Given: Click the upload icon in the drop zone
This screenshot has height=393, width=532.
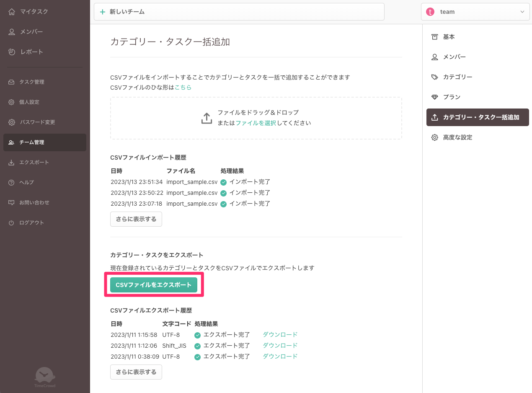Looking at the screenshot, I should tap(207, 118).
